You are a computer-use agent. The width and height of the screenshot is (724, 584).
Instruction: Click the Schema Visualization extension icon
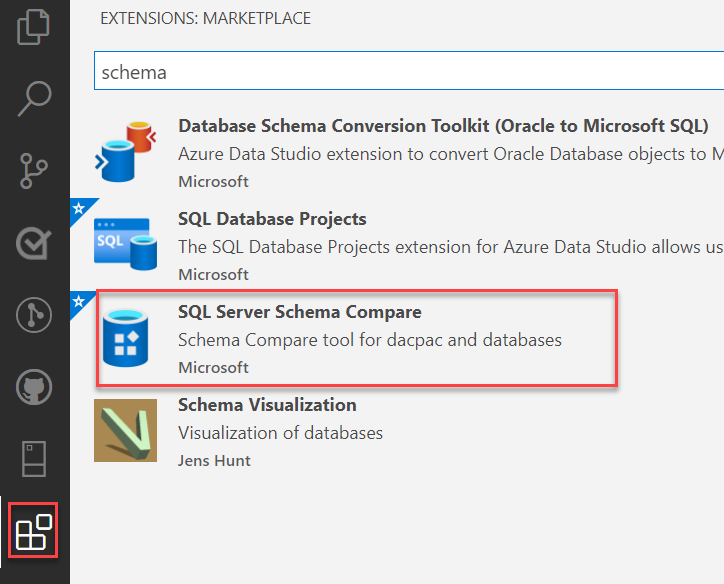click(x=125, y=430)
